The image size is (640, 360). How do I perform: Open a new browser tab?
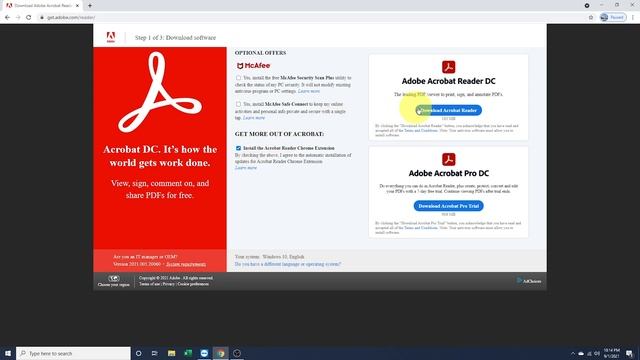[90, 6]
